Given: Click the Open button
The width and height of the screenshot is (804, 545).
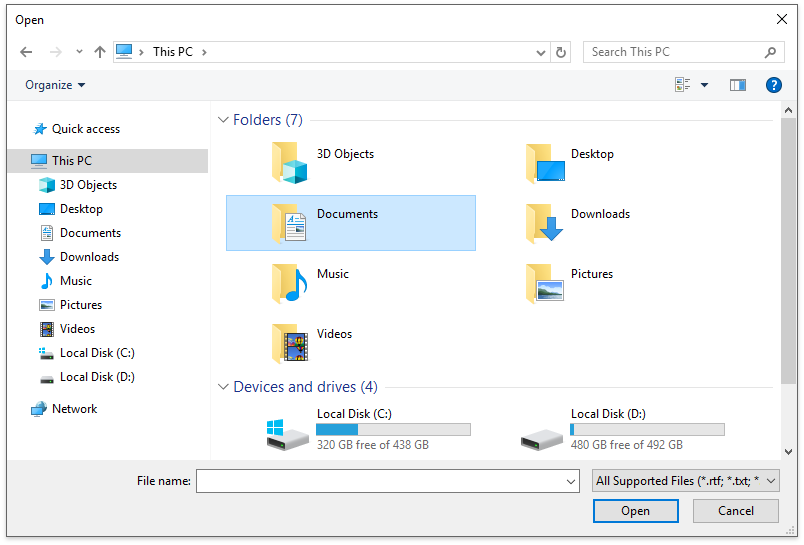Looking at the screenshot, I should tap(635, 511).
